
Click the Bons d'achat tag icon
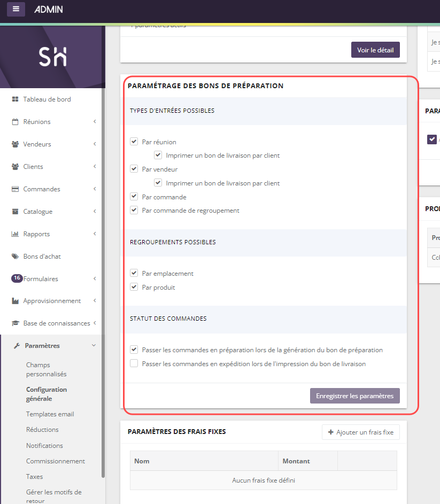coord(15,257)
